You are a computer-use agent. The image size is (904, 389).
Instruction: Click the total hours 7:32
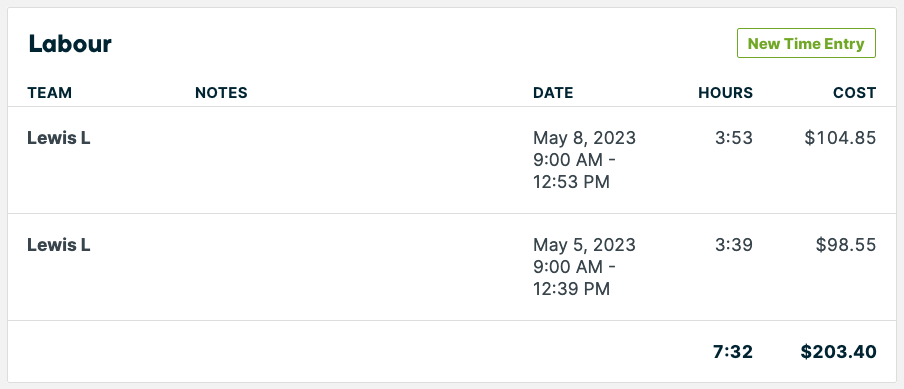pyautogui.click(x=733, y=352)
